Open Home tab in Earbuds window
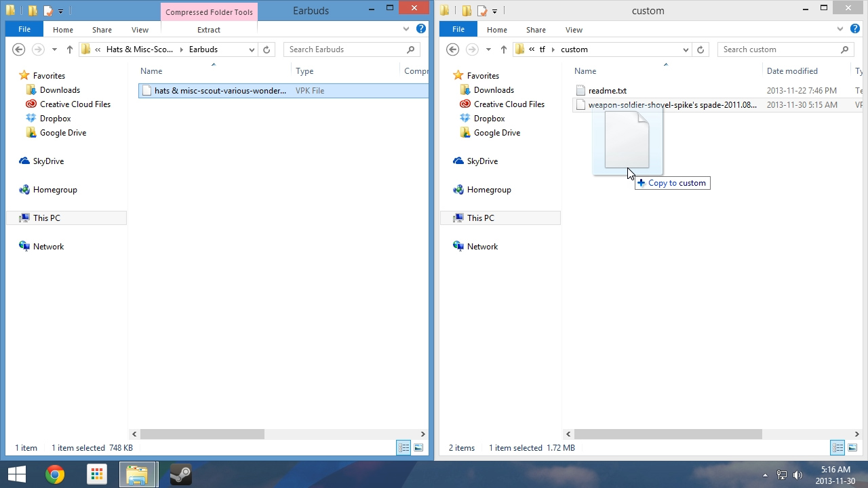The width and height of the screenshot is (868, 488). (63, 30)
